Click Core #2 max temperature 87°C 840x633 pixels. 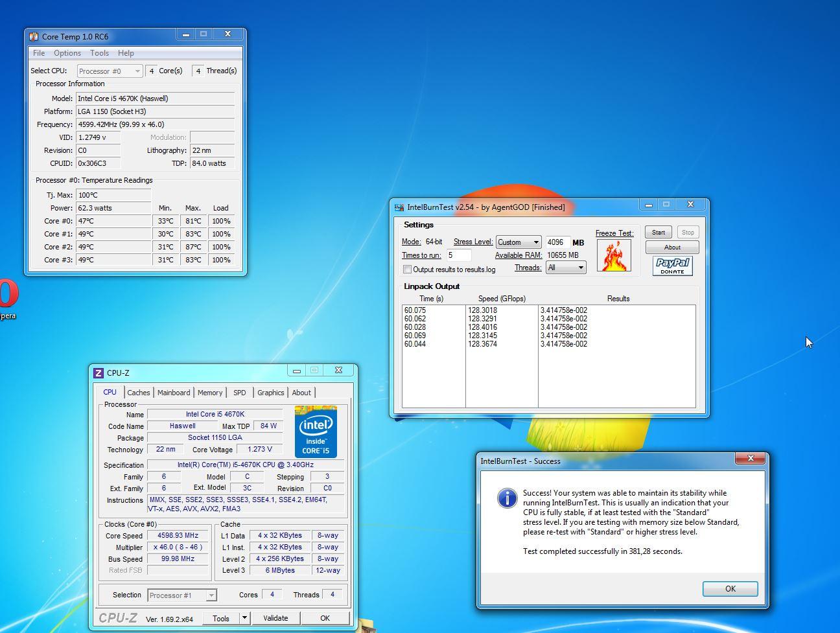tap(194, 247)
